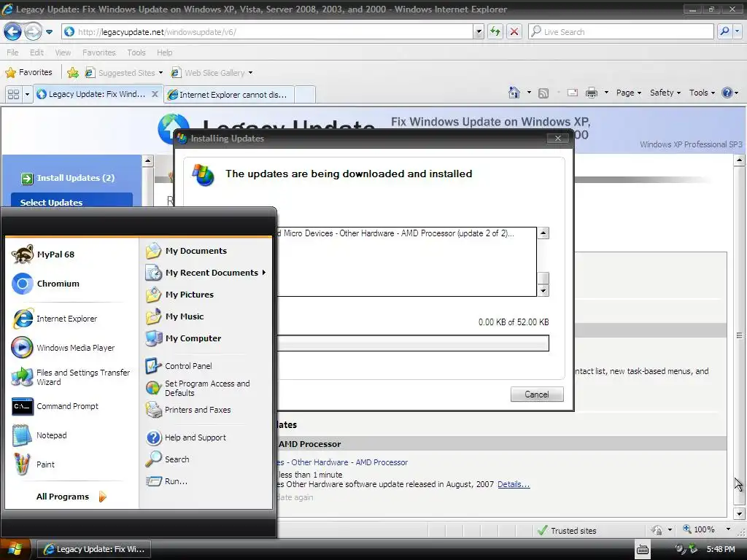Click Legacy Update taskbar button

coord(94,549)
